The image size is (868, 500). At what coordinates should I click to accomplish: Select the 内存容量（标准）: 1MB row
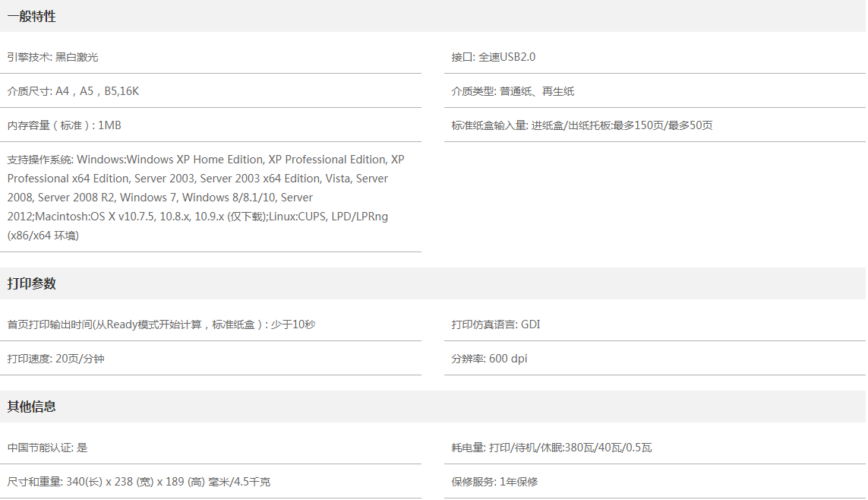(65, 125)
